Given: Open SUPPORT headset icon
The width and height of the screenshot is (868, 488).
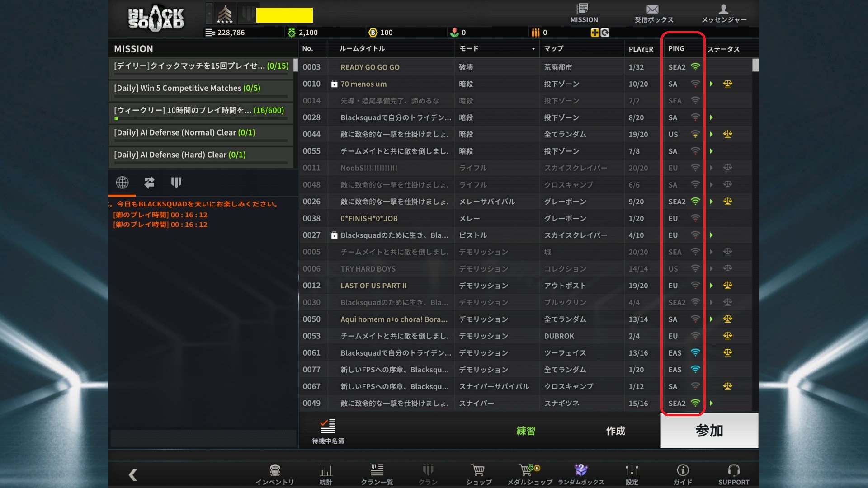Looking at the screenshot, I should coord(734,474).
